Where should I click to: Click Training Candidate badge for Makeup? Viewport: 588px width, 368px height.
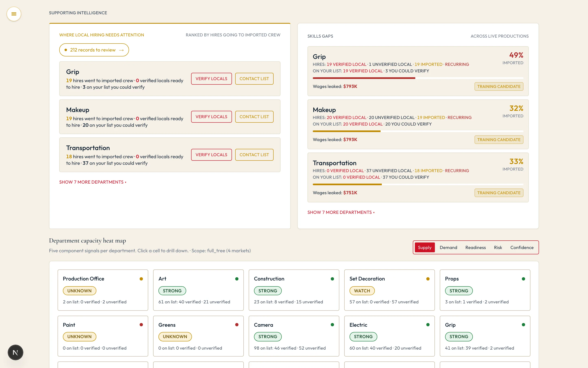tap(499, 139)
